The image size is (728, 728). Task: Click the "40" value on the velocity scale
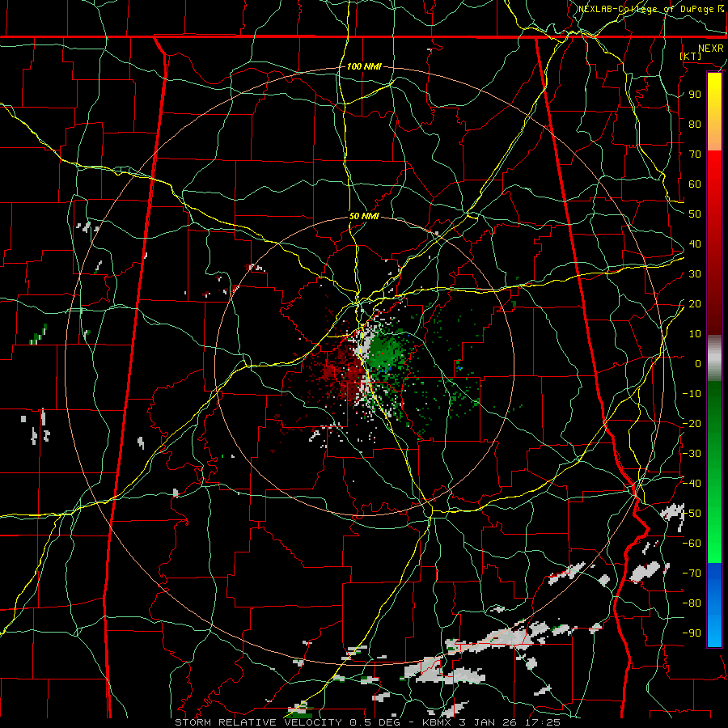pyautogui.click(x=695, y=244)
